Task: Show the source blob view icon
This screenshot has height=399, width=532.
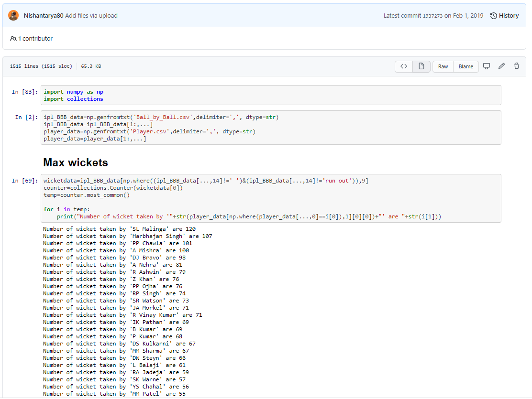Action: click(x=404, y=66)
